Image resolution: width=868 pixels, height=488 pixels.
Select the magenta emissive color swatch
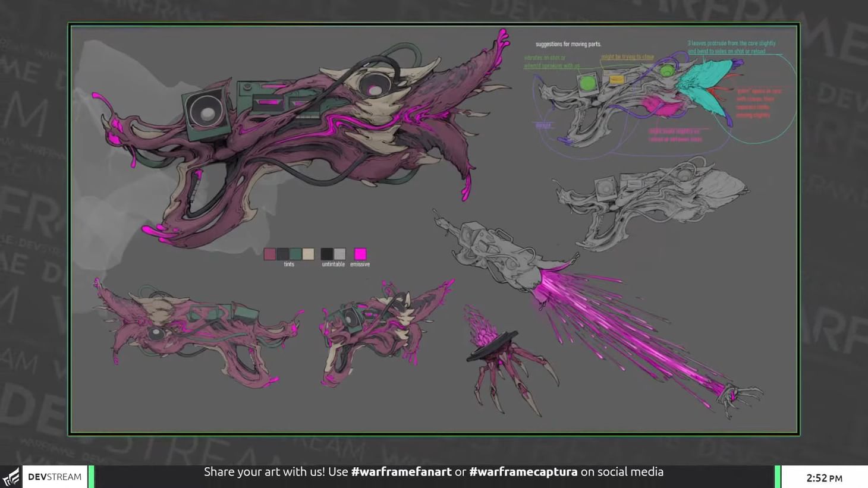360,254
